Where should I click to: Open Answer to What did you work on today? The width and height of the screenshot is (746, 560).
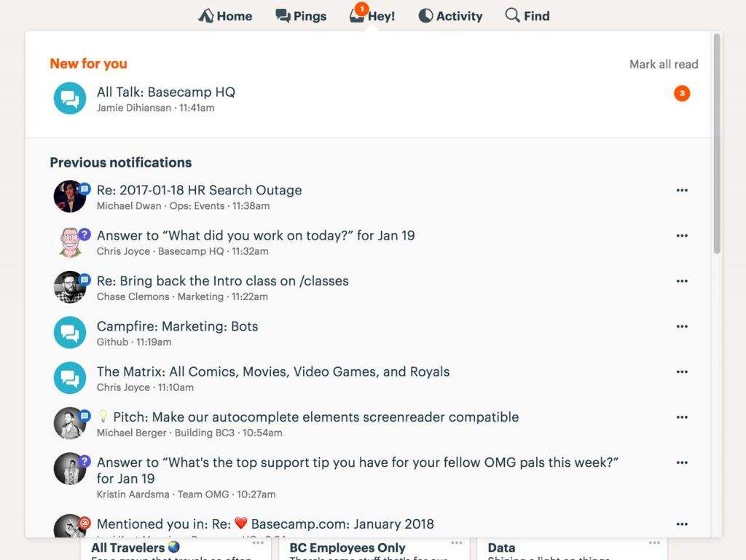[256, 235]
